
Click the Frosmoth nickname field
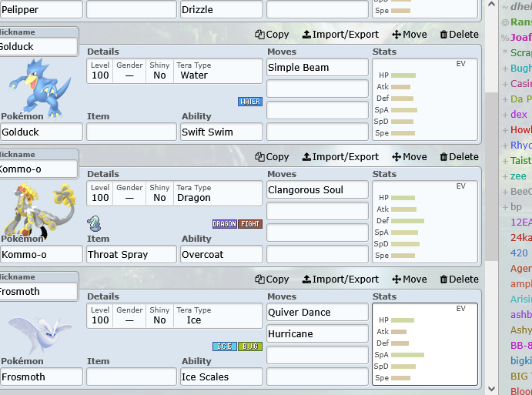pyautogui.click(x=38, y=292)
